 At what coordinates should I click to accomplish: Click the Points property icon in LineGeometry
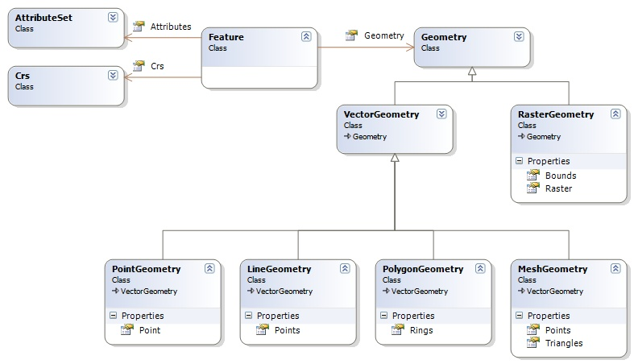tap(262, 330)
